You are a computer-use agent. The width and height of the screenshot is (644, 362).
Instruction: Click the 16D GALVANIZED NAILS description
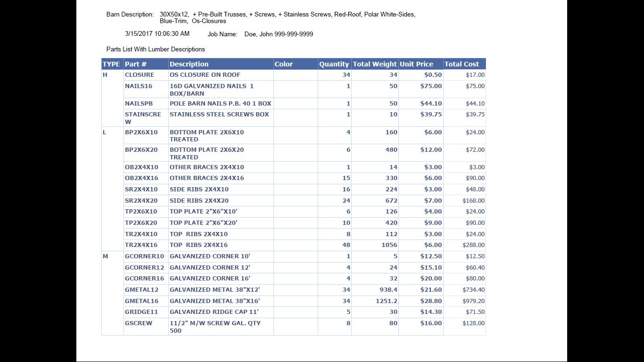(x=212, y=90)
